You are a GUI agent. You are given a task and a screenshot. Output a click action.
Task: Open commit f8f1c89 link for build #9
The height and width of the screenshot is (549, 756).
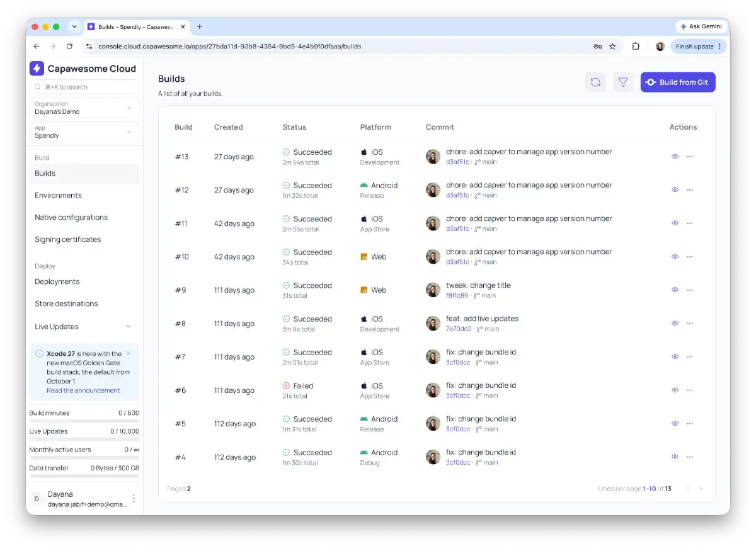coord(457,295)
